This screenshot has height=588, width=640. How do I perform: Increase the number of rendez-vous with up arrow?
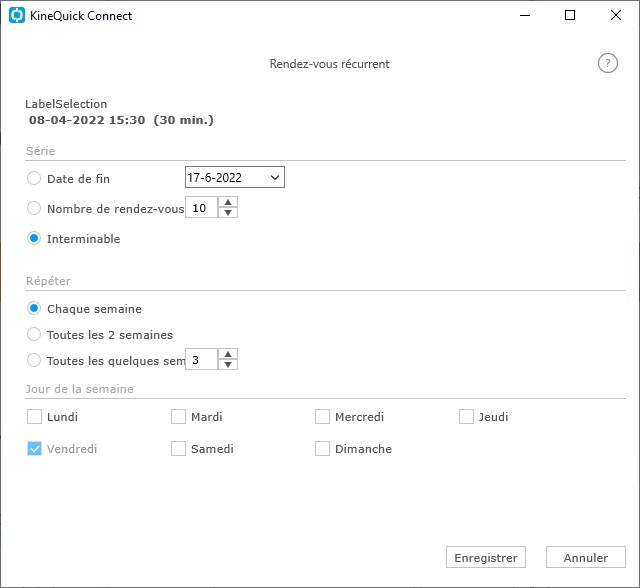pos(228,202)
